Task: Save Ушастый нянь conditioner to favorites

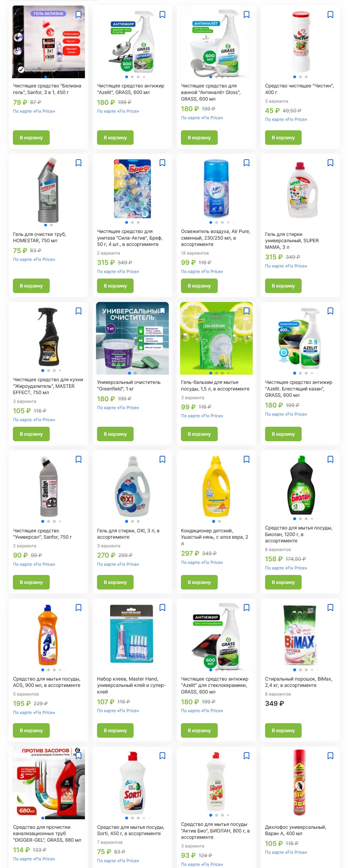Action: tap(246, 459)
